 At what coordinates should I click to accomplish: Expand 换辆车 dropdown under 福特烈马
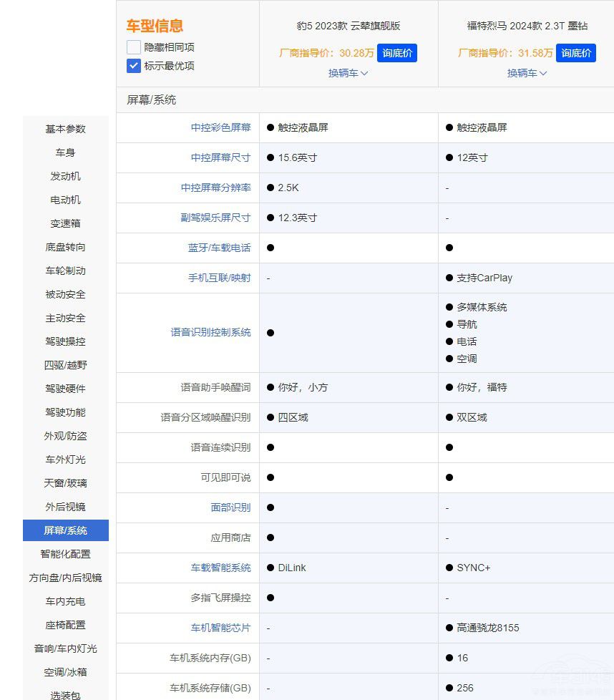coord(527,73)
